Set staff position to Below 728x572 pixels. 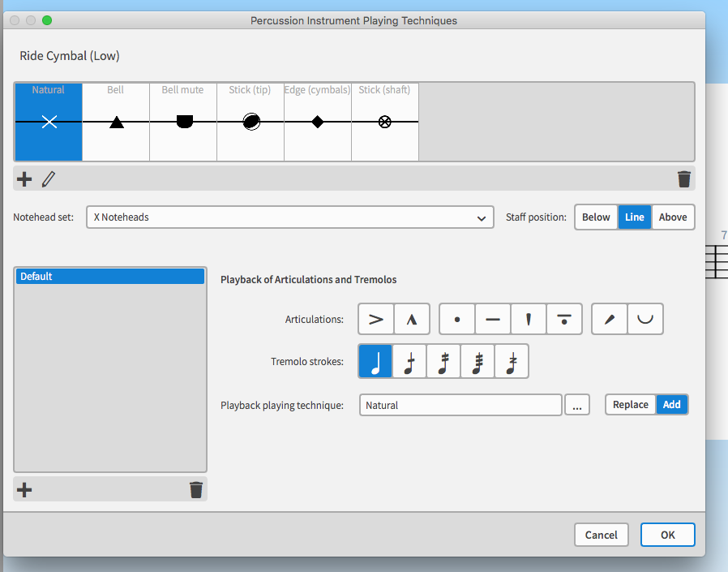click(x=596, y=217)
